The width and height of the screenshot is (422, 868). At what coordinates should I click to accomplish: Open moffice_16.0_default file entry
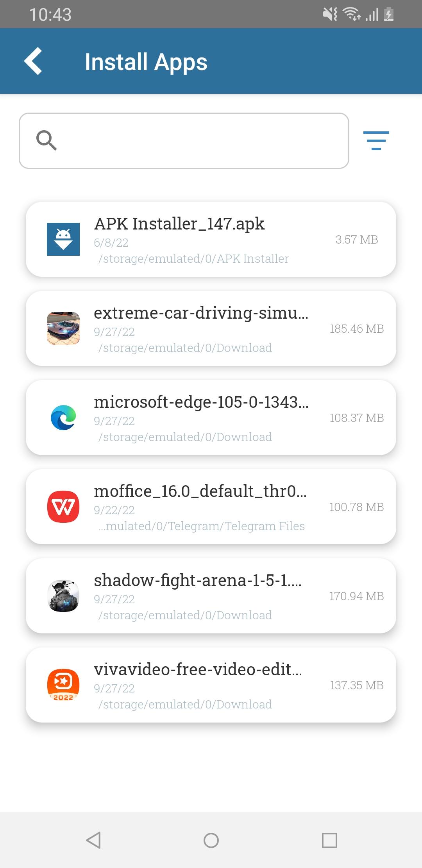point(200,491)
